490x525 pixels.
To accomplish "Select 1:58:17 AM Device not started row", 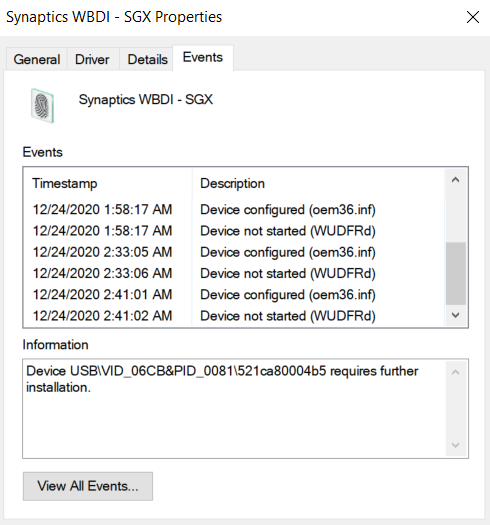I will pyautogui.click(x=234, y=231).
